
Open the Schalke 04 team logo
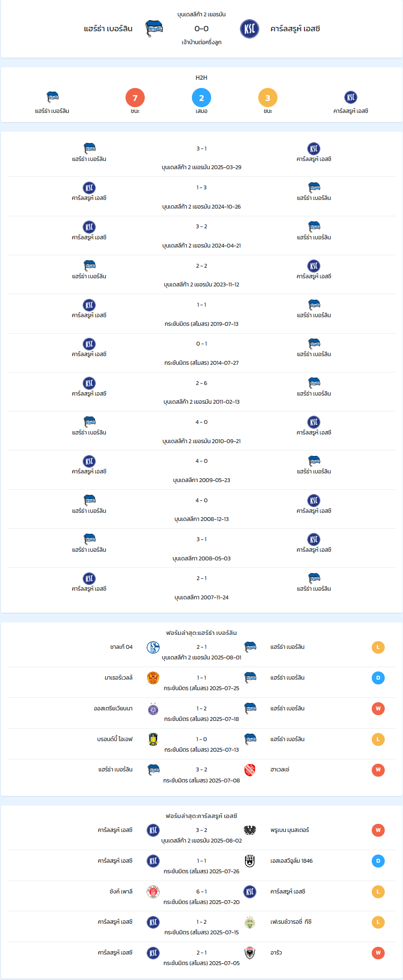[153, 647]
